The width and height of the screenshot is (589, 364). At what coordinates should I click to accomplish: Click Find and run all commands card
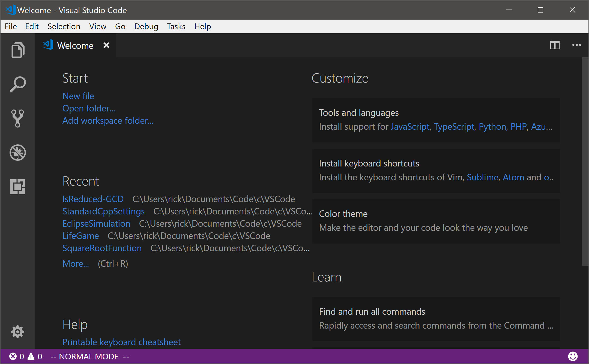click(x=436, y=319)
